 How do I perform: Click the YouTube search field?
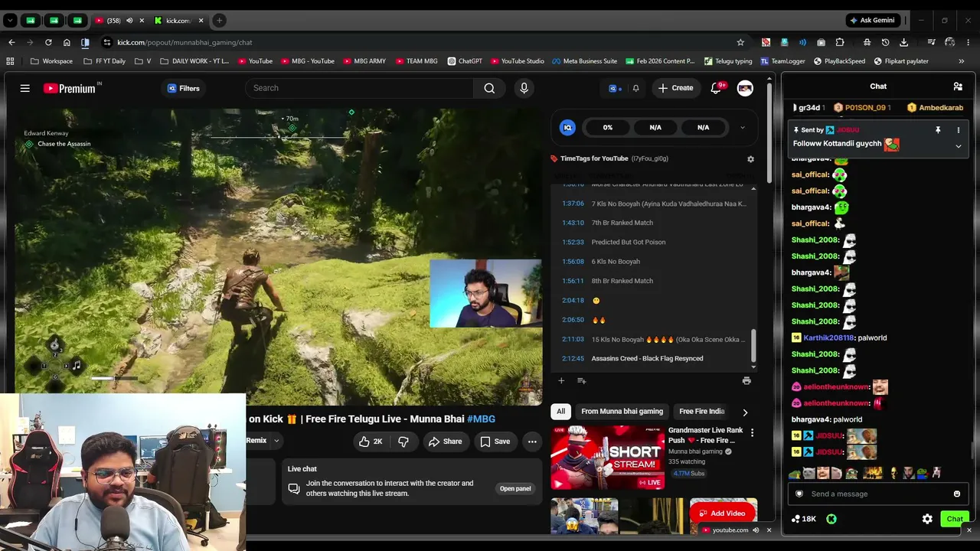click(x=359, y=88)
